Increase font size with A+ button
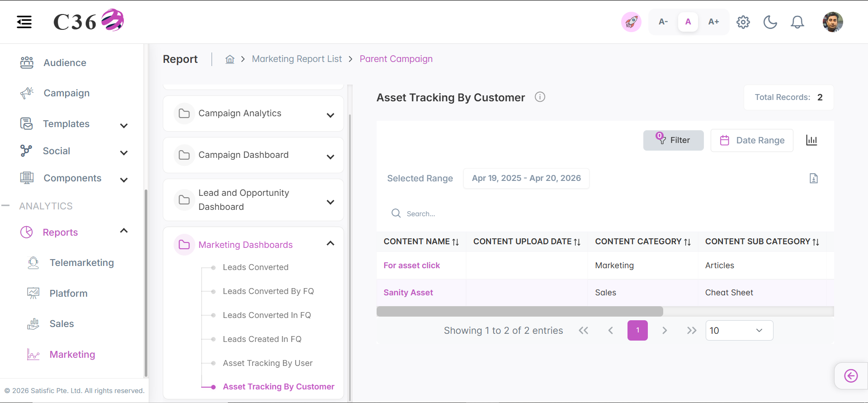Image resolution: width=868 pixels, height=403 pixels. pos(714,22)
